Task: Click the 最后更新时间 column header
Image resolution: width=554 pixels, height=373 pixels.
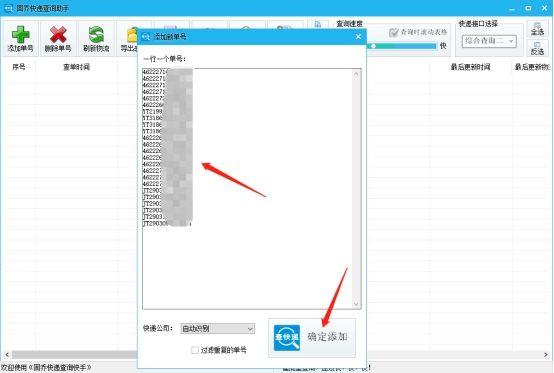Action: point(470,67)
